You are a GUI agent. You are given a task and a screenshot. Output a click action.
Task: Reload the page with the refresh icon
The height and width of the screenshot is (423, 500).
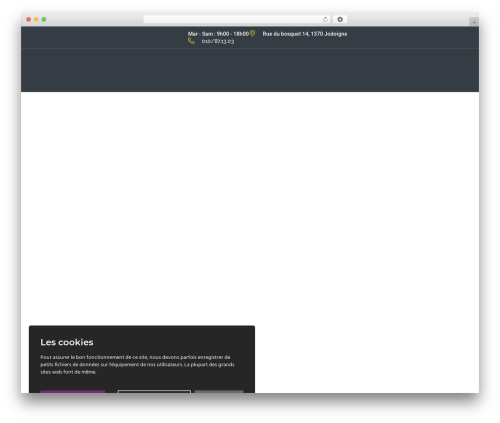(x=325, y=19)
